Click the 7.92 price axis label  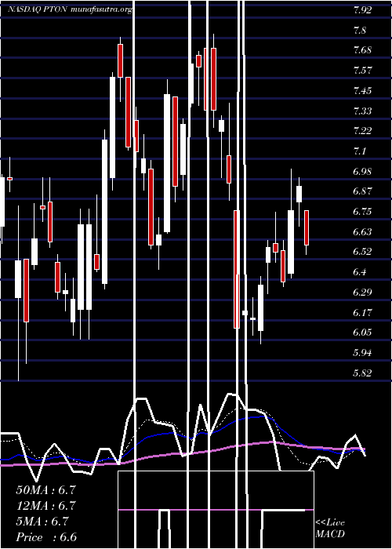tap(362, 9)
